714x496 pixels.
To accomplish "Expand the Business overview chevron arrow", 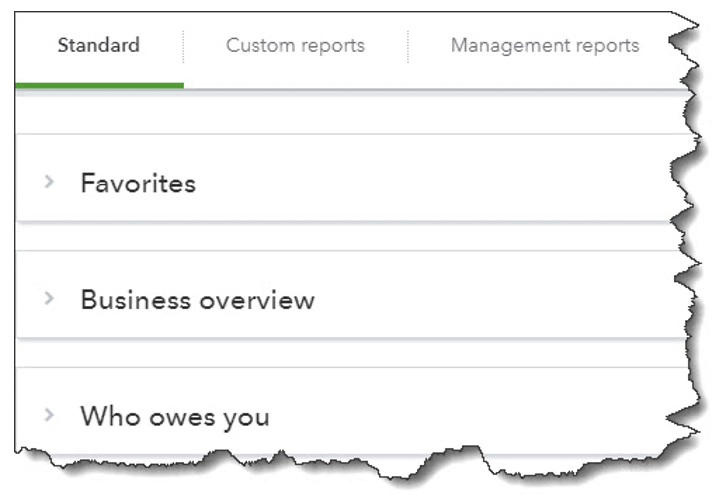I will click(x=49, y=298).
